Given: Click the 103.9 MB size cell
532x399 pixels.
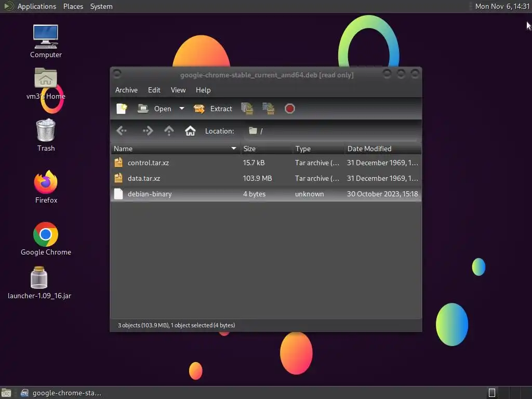Looking at the screenshot, I should 257,178.
